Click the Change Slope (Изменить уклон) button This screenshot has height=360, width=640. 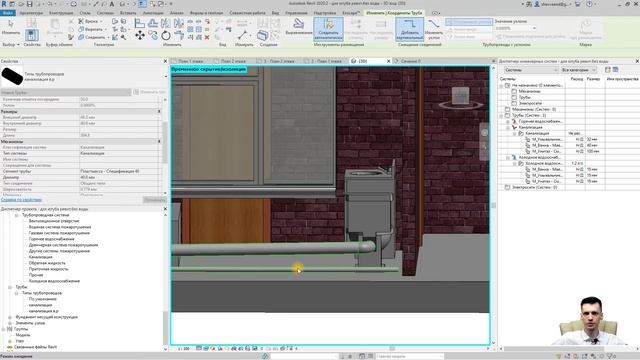click(433, 29)
